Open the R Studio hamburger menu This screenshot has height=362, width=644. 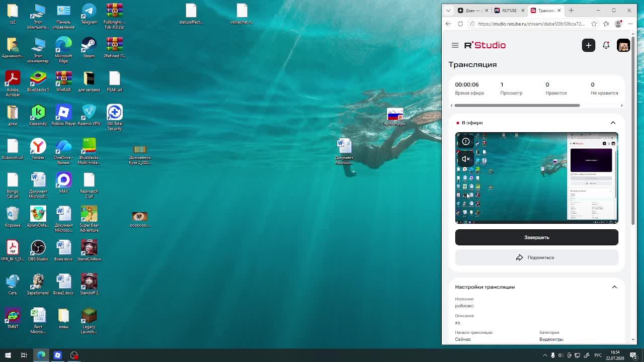pyautogui.click(x=455, y=45)
